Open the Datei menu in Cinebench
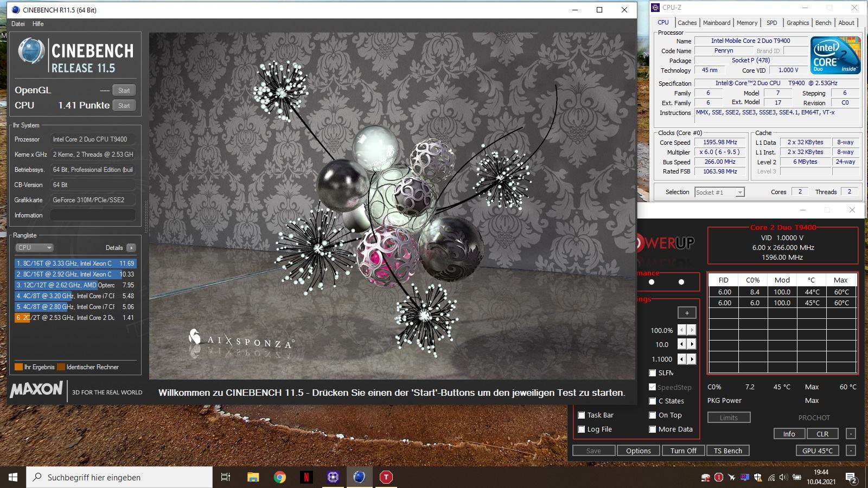Image resolution: width=868 pixels, height=488 pixels. 18,24
